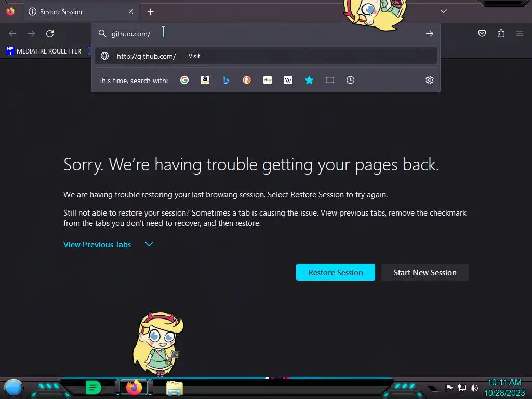The width and height of the screenshot is (532, 399).
Task: Search with Amazon engine icon
Action: click(205, 80)
